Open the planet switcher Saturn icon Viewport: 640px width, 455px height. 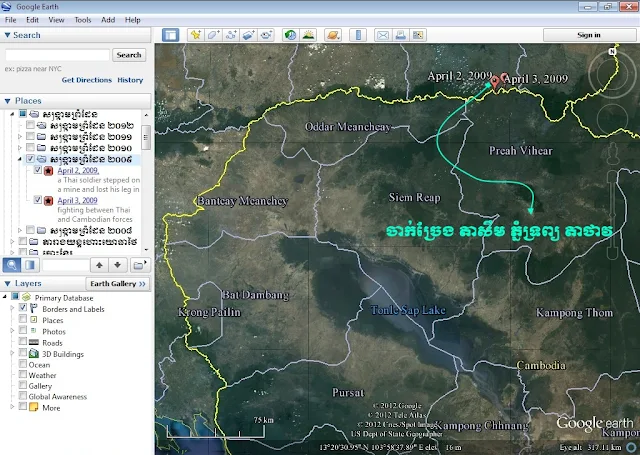click(333, 35)
